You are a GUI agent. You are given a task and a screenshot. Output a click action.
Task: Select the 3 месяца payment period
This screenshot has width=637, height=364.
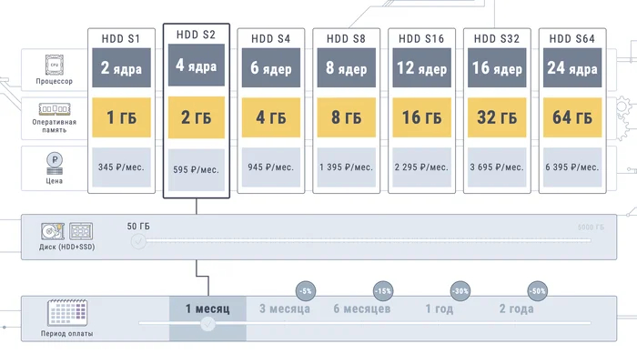click(284, 308)
